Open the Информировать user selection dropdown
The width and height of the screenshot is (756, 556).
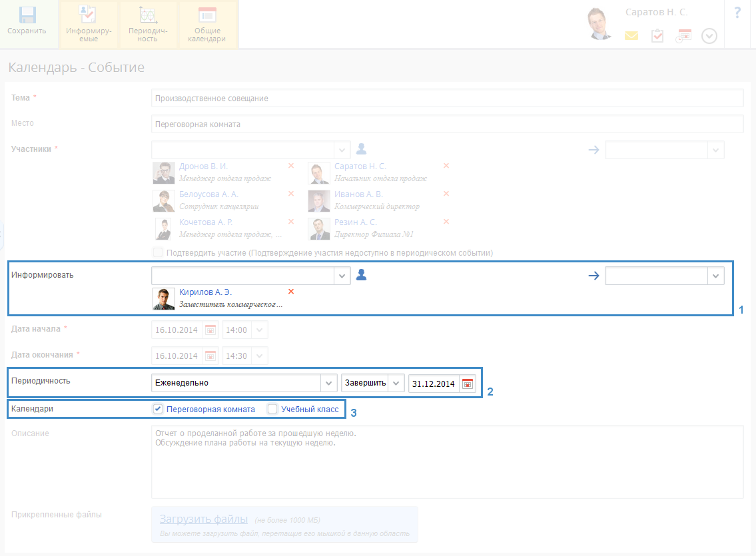[342, 276]
